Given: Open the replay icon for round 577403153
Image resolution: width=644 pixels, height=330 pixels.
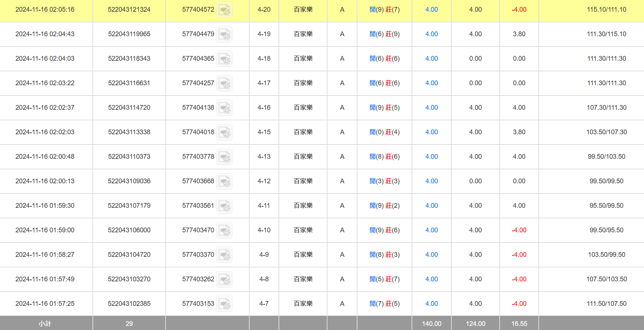Looking at the screenshot, I should point(224,304).
